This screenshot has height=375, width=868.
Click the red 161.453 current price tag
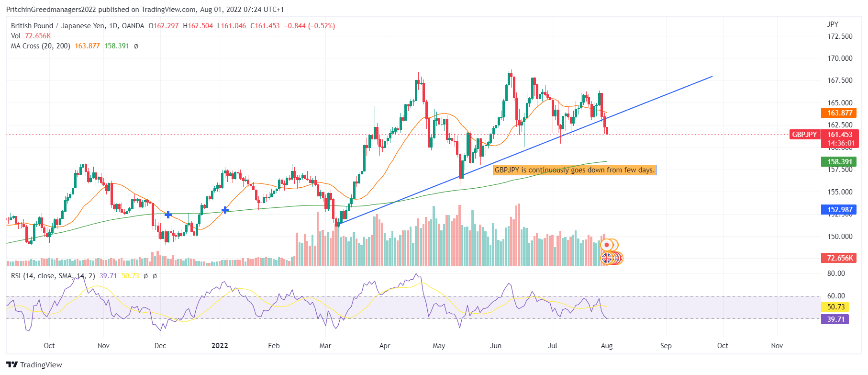[840, 135]
